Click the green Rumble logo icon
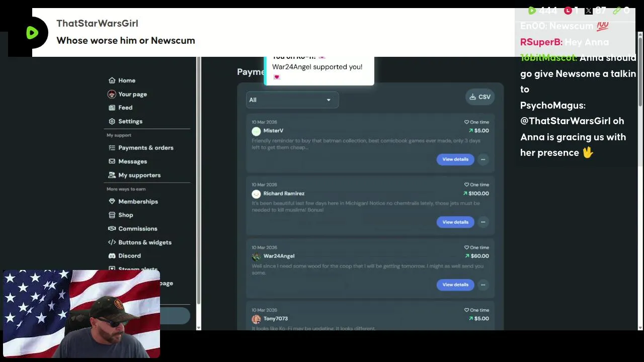644x362 pixels. (x=32, y=33)
